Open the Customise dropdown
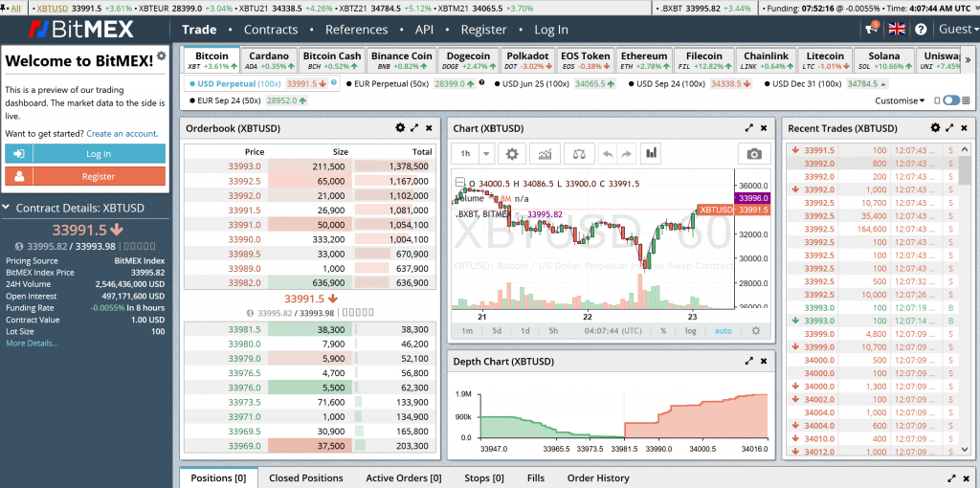 (x=900, y=100)
